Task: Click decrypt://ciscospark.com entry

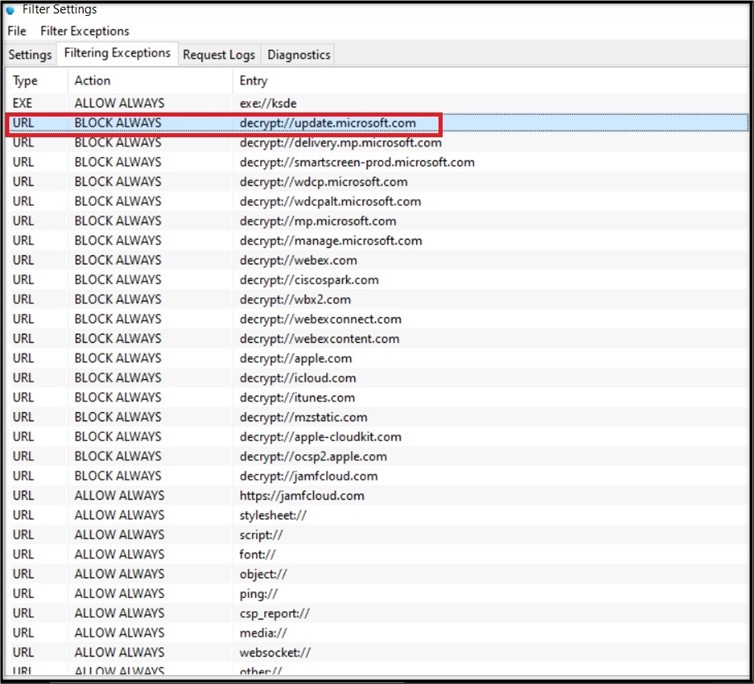Action: click(x=309, y=280)
